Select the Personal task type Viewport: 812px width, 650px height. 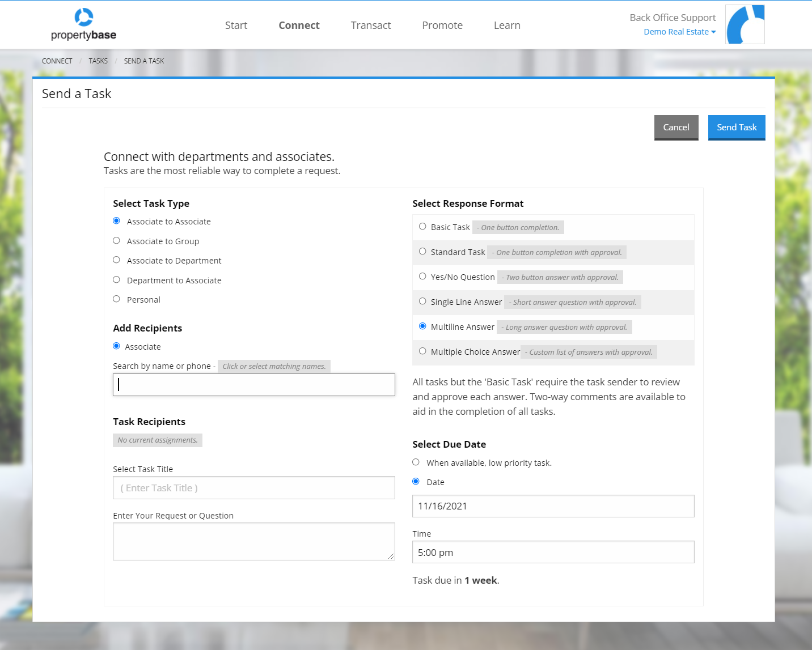[116, 299]
